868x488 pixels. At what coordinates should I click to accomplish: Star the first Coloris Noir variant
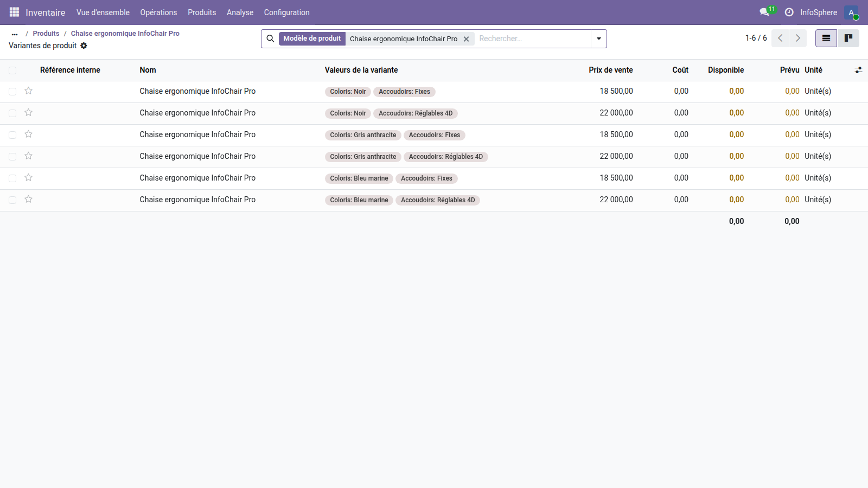point(29,91)
